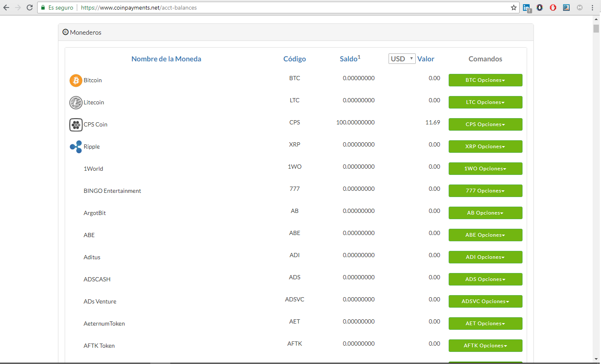Click the Ripple logo icon
Viewport: 601px width, 364px height.
(76, 147)
